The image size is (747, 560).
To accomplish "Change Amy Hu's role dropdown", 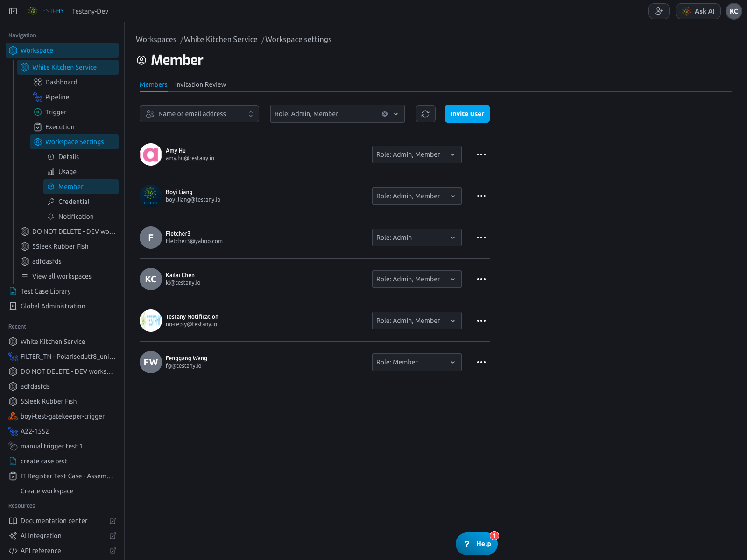I will pos(417,154).
